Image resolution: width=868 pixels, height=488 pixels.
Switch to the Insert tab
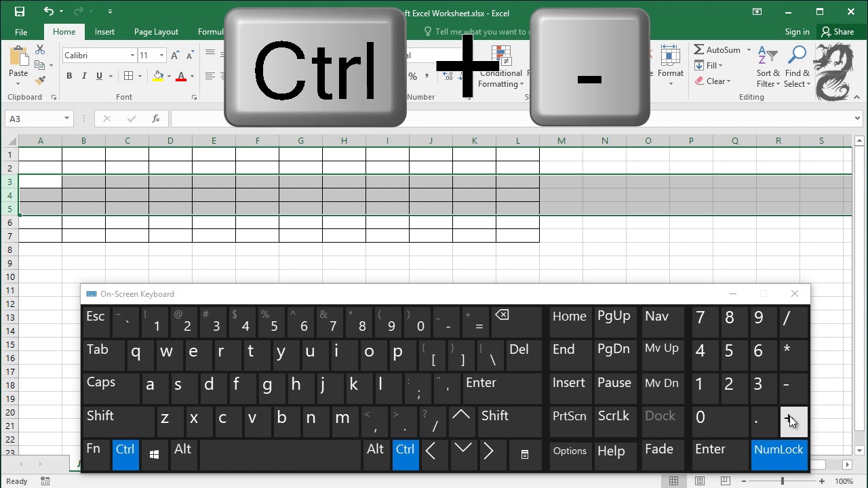coord(104,32)
